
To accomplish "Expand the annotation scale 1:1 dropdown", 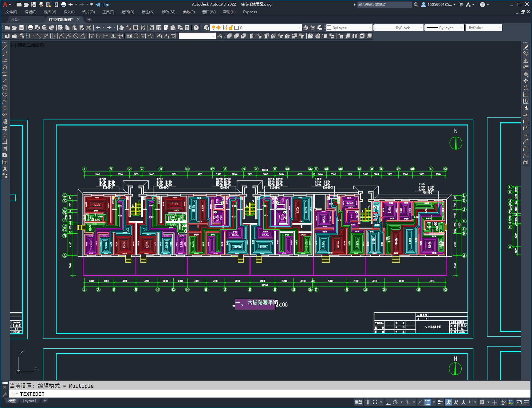I will (472, 402).
